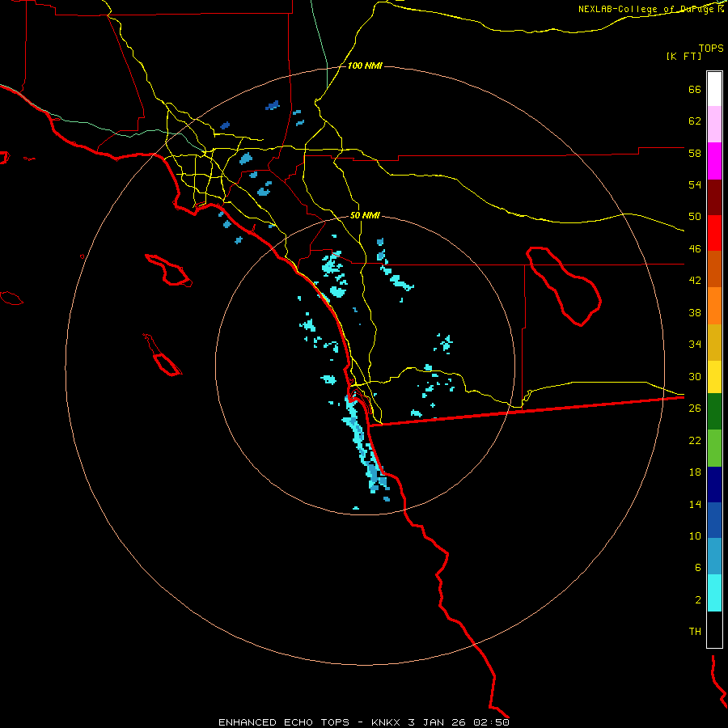Click the legend value 2
728x728 pixels.
point(698,600)
